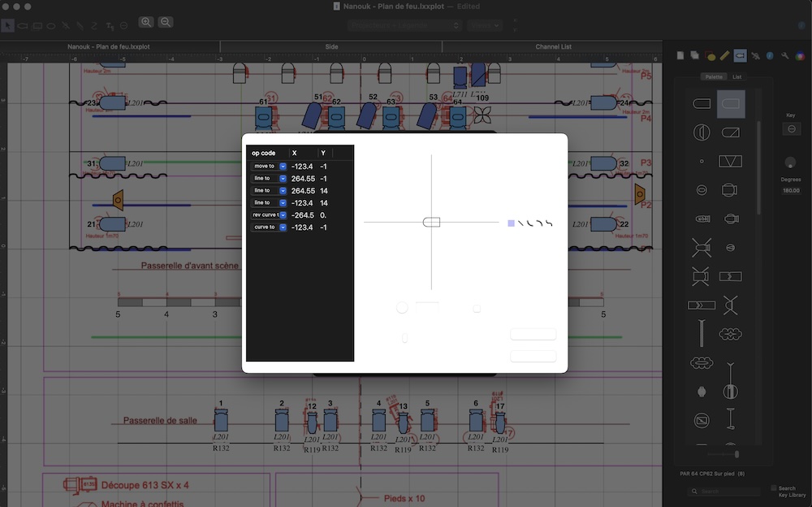812x507 pixels.
Task: Switch to the Channel List tab
Action: tap(553, 46)
